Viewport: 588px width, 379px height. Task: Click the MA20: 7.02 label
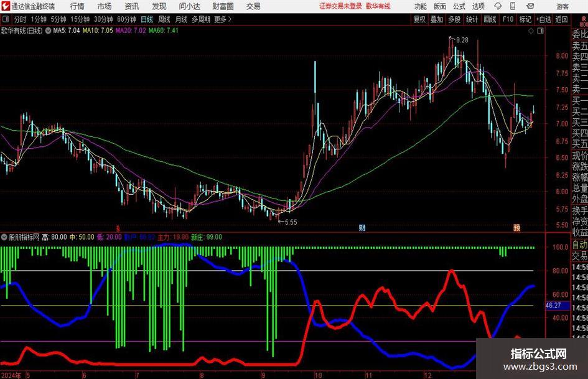(x=131, y=30)
